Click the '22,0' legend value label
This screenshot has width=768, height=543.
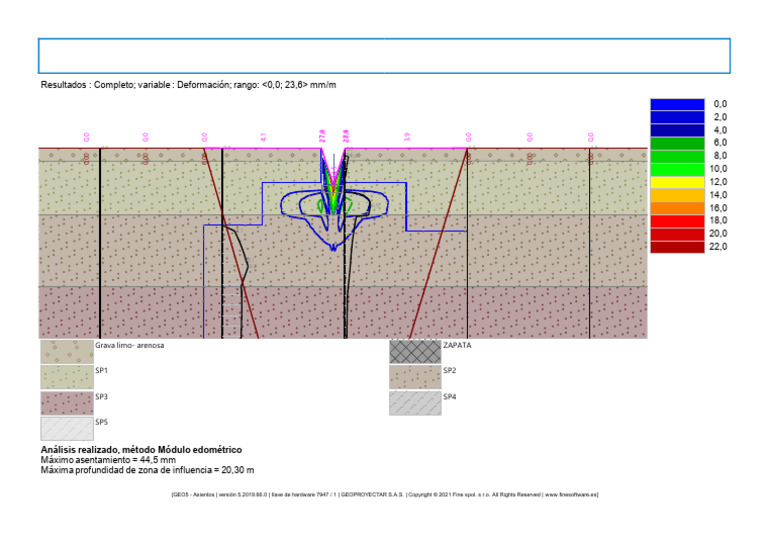(x=719, y=246)
